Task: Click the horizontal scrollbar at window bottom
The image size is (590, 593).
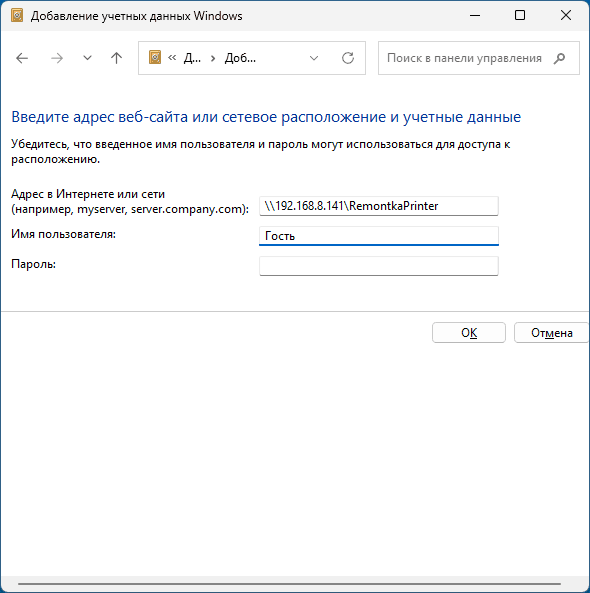Action: pos(289,584)
